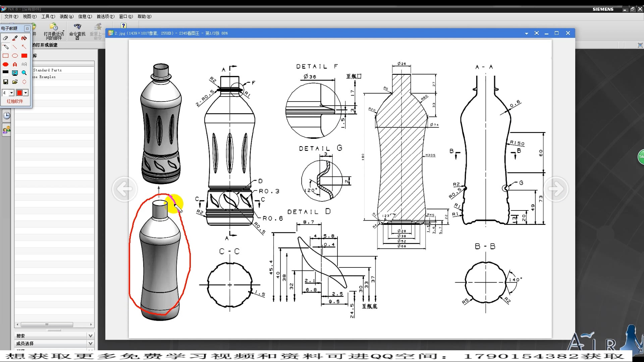Open the red pen color dropdown arrow

click(x=26, y=93)
